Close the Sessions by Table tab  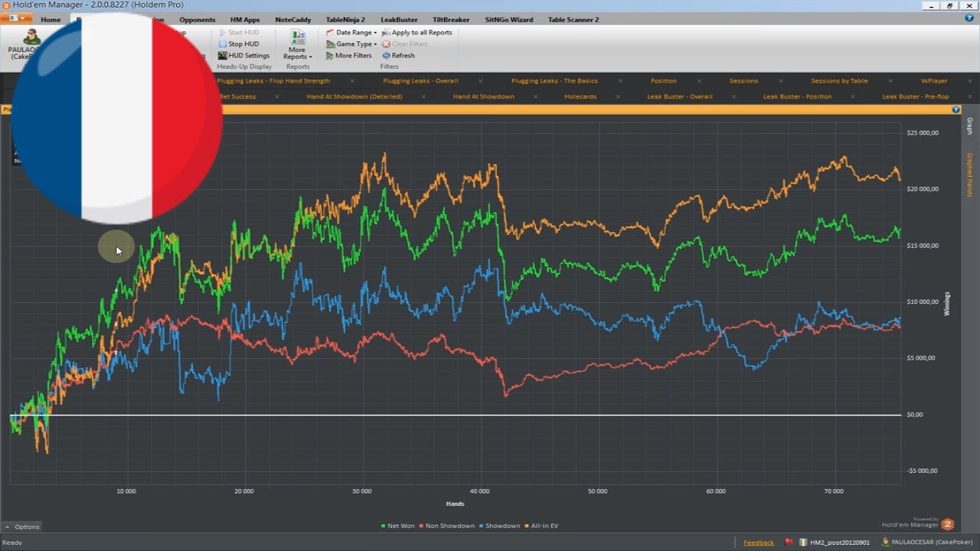coord(890,81)
